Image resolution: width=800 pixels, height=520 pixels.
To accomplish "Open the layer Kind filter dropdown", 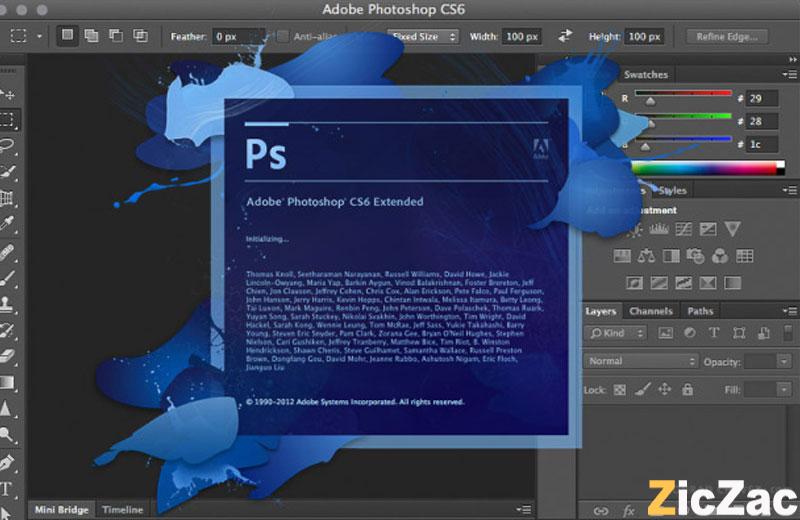I will point(614,333).
